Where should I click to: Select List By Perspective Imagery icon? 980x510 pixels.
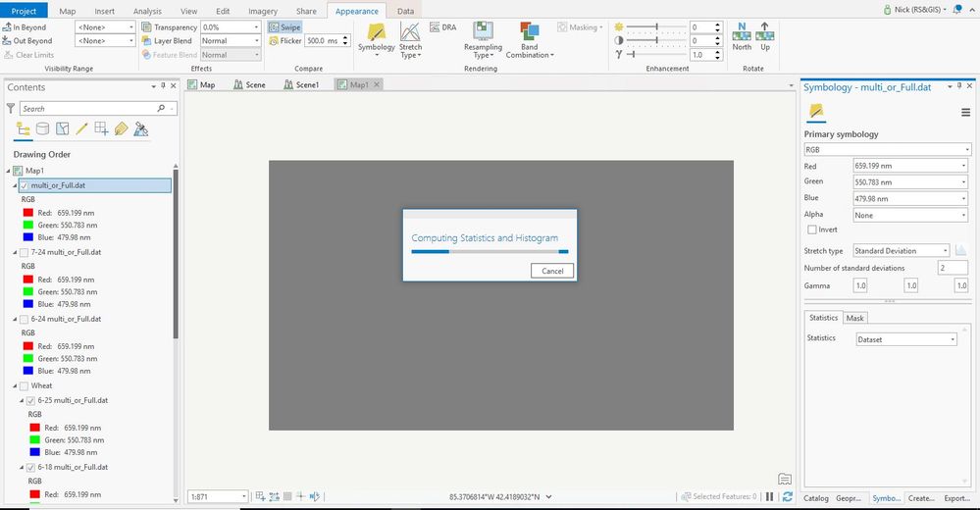pos(141,128)
